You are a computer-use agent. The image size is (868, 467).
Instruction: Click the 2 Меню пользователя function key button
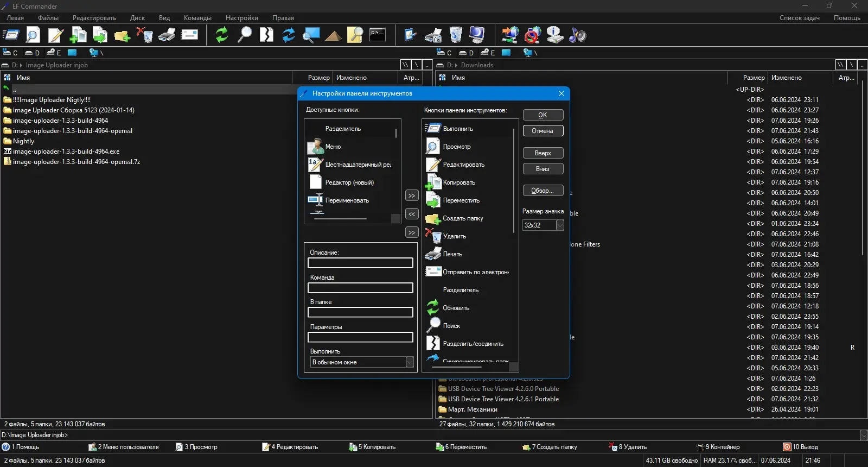(124, 447)
